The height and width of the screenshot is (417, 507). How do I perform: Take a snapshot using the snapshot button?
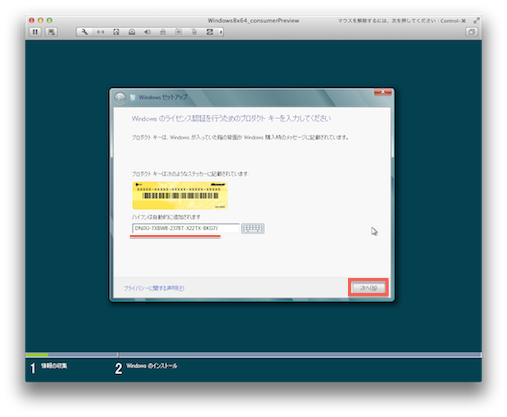pyautogui.click(x=51, y=32)
